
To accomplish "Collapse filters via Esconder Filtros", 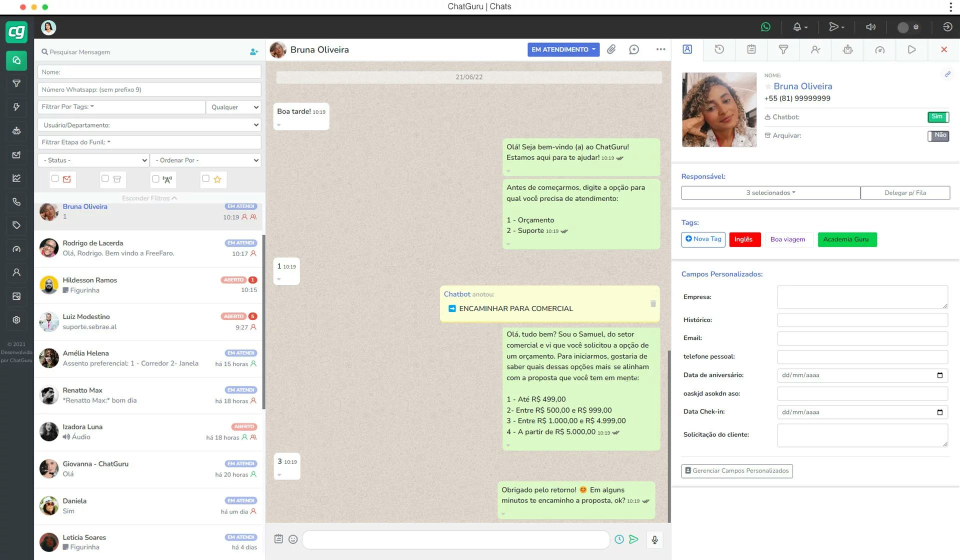I will pyautogui.click(x=149, y=198).
